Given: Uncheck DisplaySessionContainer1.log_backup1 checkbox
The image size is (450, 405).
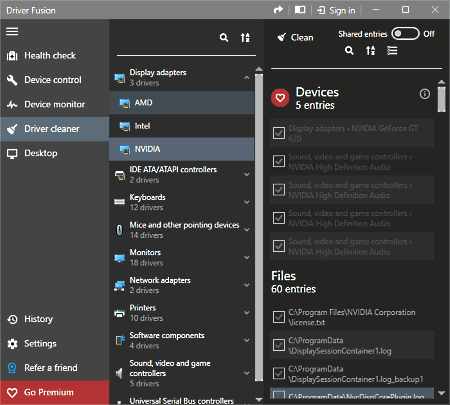Looking at the screenshot, I should tap(279, 374).
